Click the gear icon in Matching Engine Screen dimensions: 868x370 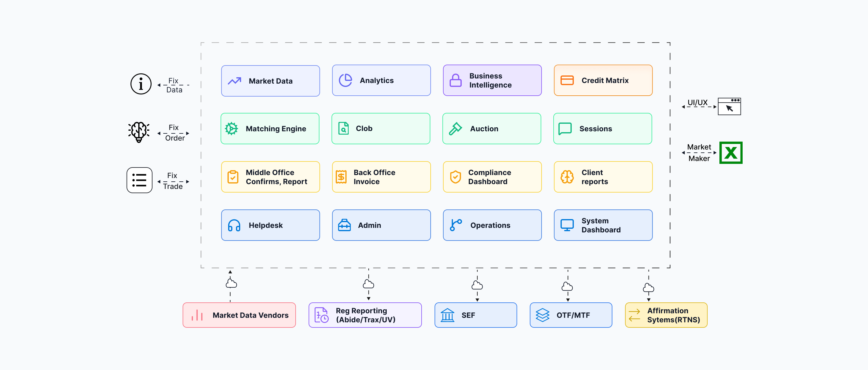click(231, 129)
